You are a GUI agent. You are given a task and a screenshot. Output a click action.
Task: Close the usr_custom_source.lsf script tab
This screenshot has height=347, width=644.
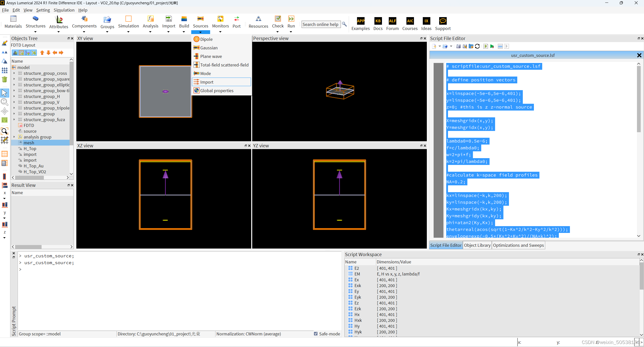(639, 55)
